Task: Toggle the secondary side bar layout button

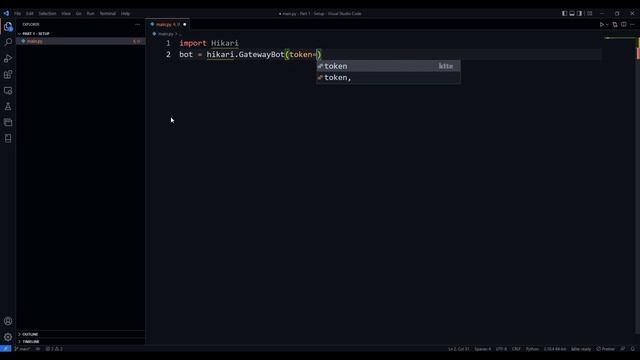Action: [580, 13]
